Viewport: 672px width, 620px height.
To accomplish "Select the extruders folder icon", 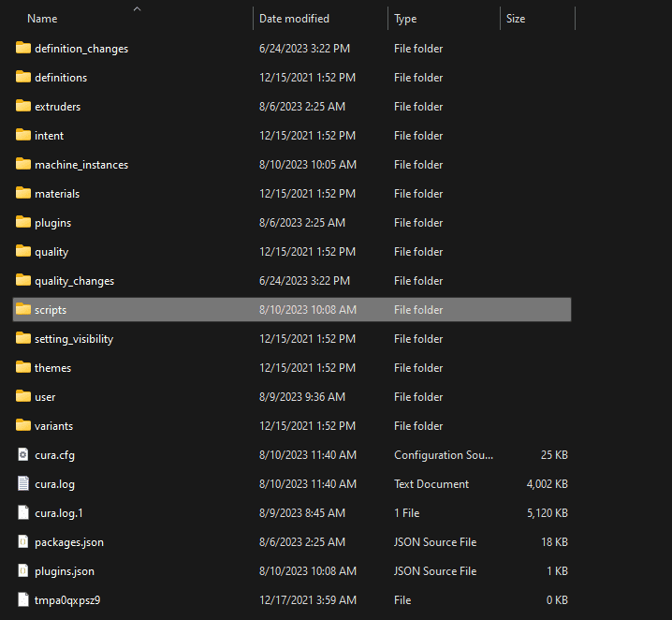I will coord(23,106).
